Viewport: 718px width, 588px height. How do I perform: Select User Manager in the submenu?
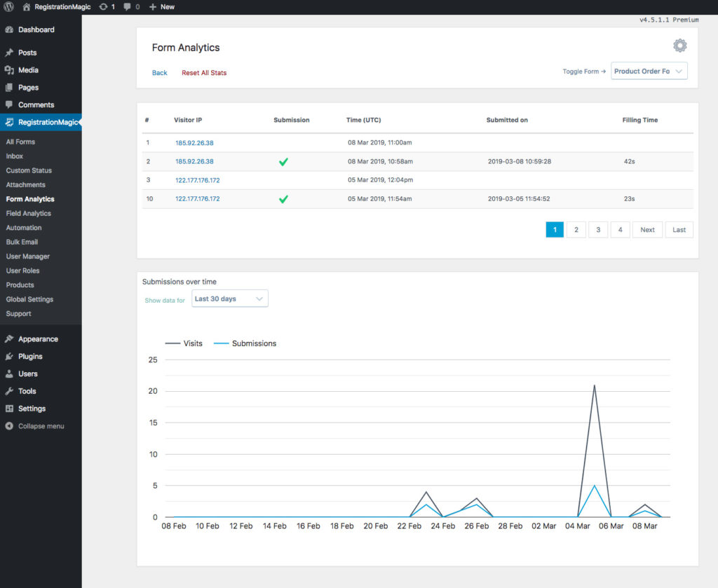[28, 257]
